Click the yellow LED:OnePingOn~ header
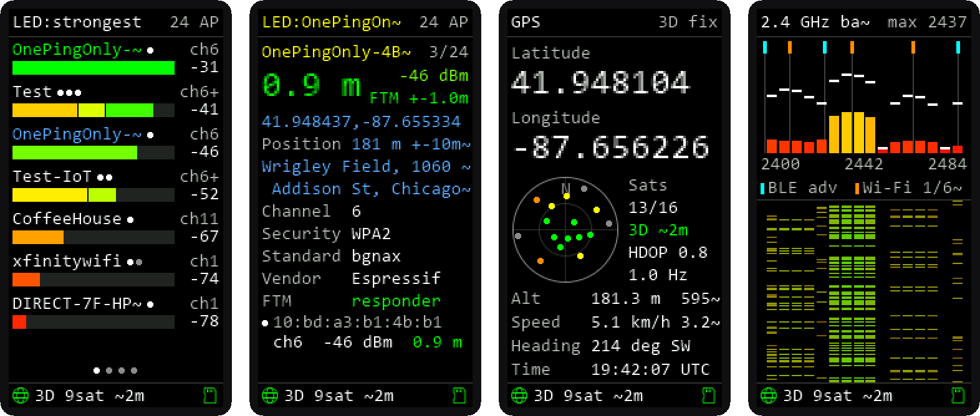Image resolution: width=980 pixels, height=416 pixels. click(332, 22)
